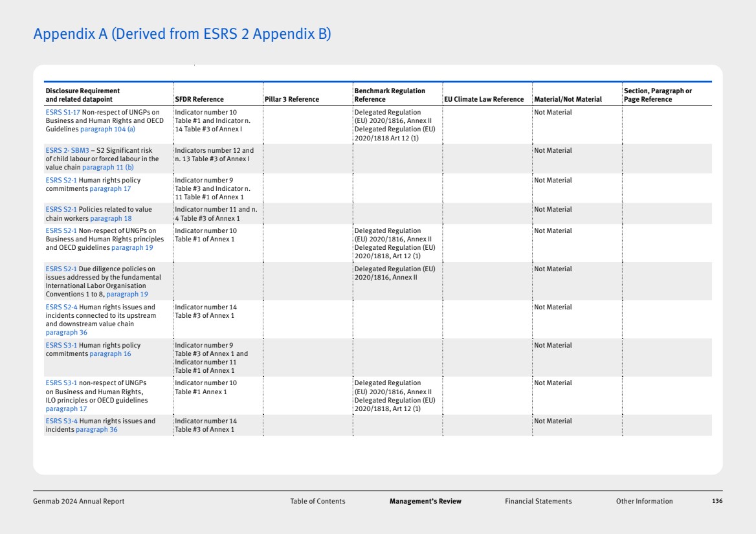756x534 pixels.
Task: Navigate to Other Information section
Action: tap(644, 502)
